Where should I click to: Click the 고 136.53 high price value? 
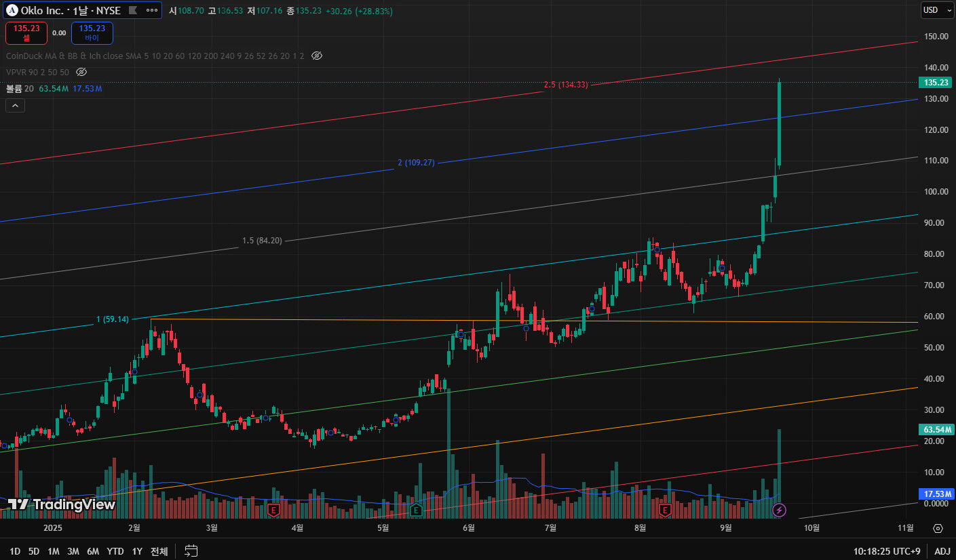[225, 11]
